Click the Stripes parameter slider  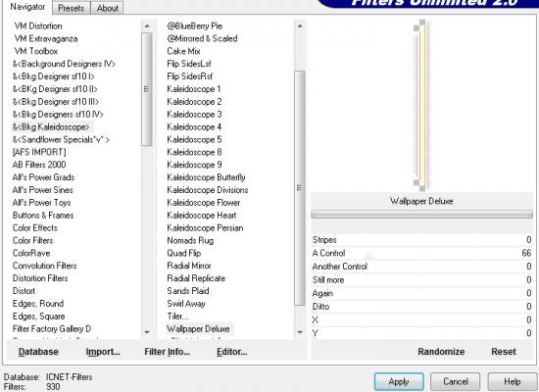(x=421, y=240)
